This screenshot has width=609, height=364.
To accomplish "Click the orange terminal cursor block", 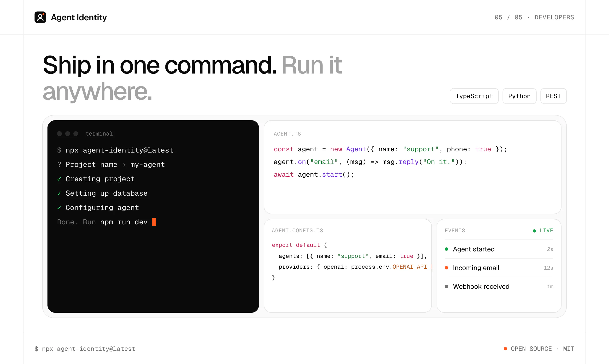I will [x=154, y=222].
